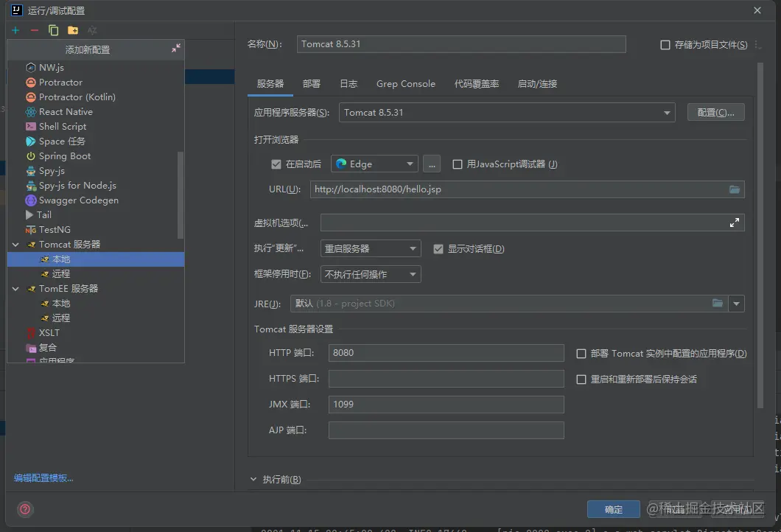Expand the 虚拟机选项 field with the expand icon
Image resolution: width=781 pixels, height=532 pixels.
[734, 223]
